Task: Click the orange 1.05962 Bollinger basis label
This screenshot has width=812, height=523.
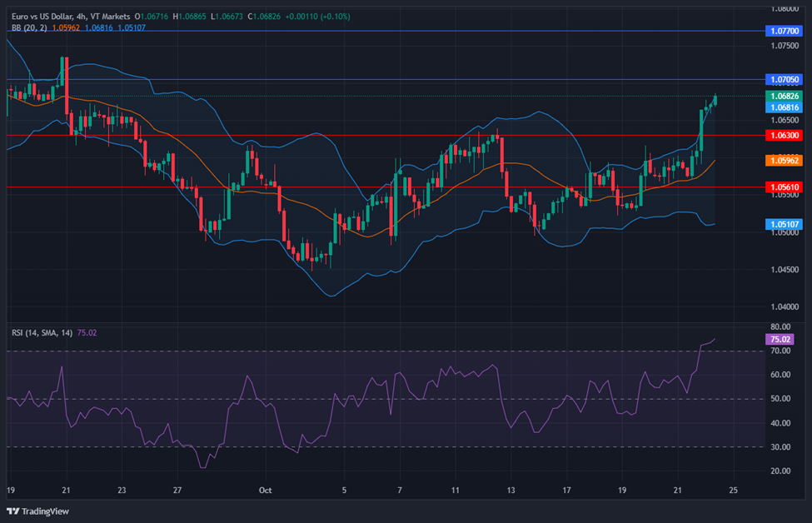Action: click(x=784, y=160)
